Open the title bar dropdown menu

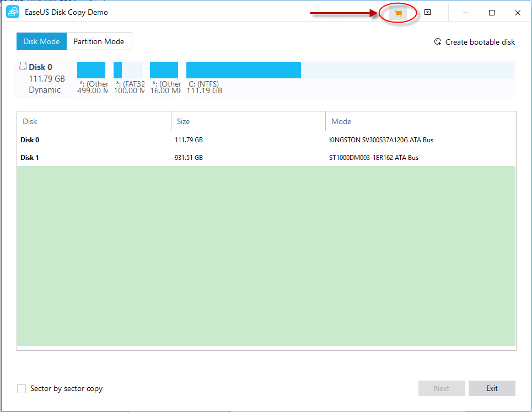pyautogui.click(x=427, y=13)
